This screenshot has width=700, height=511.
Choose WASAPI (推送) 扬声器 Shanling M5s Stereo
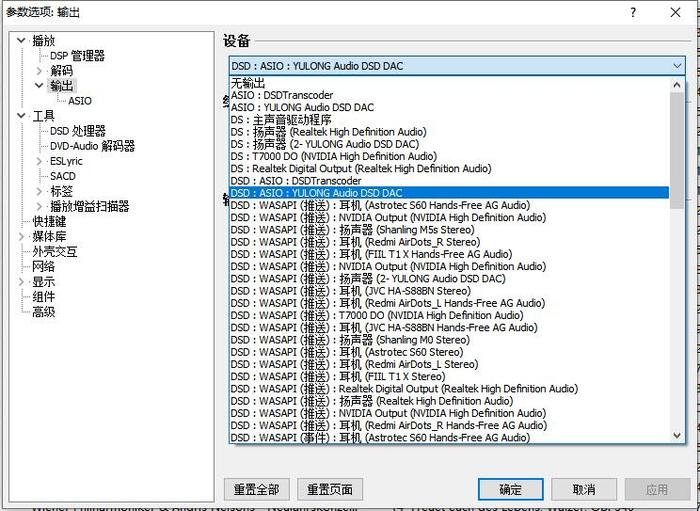coord(449,230)
